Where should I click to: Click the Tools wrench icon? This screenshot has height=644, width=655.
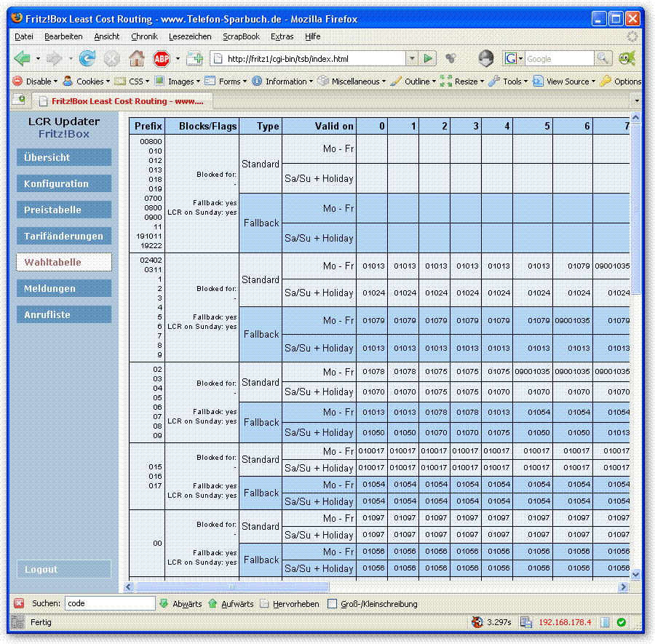click(494, 81)
